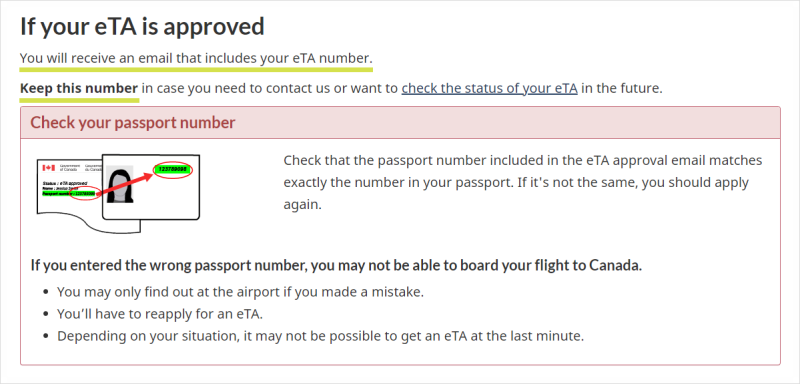Select the bullet about getting an eTA last minute

coord(320,336)
